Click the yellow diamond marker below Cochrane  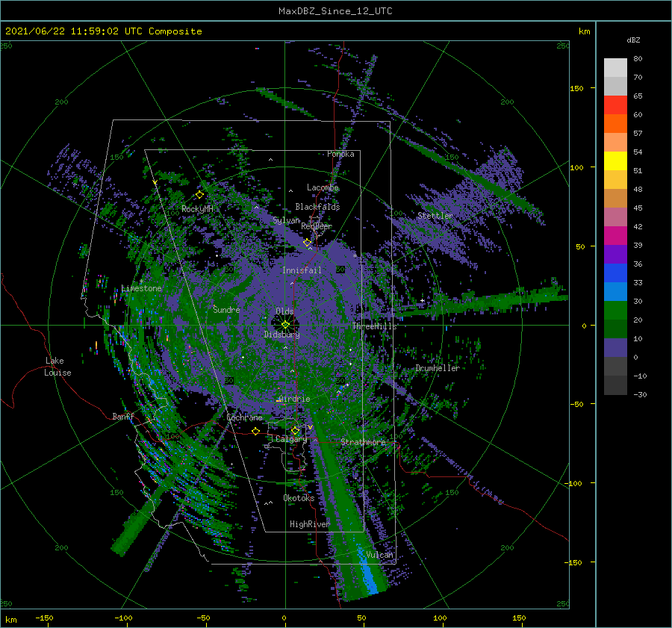point(255,431)
